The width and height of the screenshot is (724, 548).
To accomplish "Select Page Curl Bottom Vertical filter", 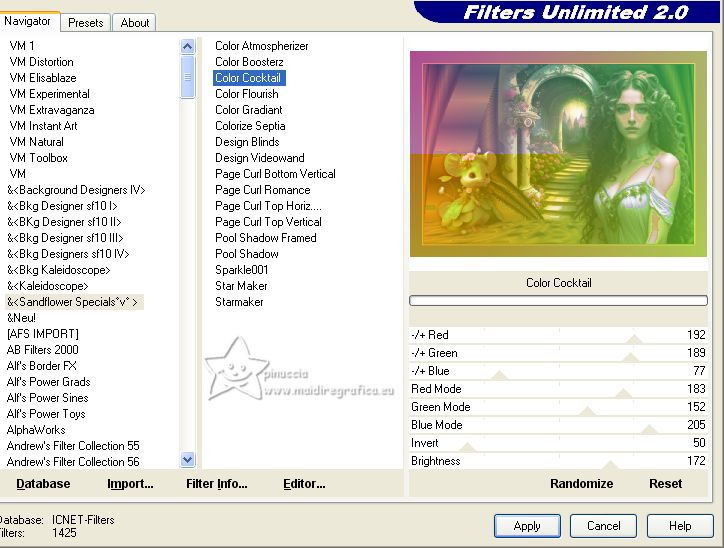I will pyautogui.click(x=275, y=174).
